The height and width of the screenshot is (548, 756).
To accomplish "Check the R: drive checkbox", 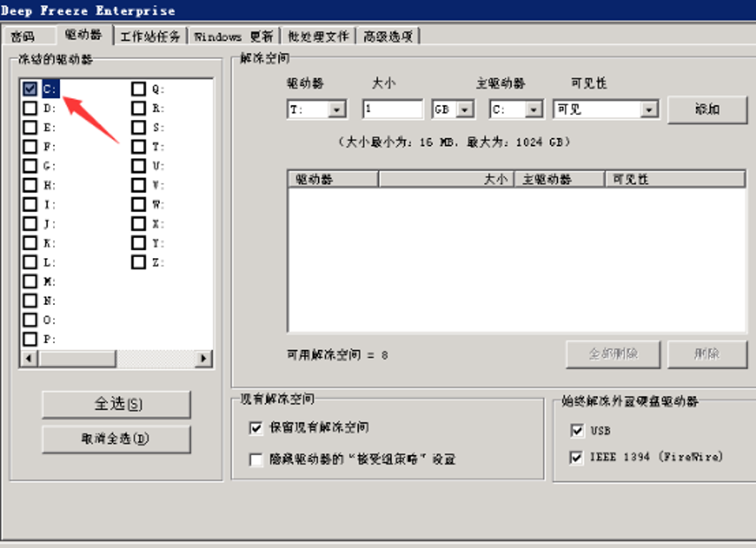I will 139,108.
